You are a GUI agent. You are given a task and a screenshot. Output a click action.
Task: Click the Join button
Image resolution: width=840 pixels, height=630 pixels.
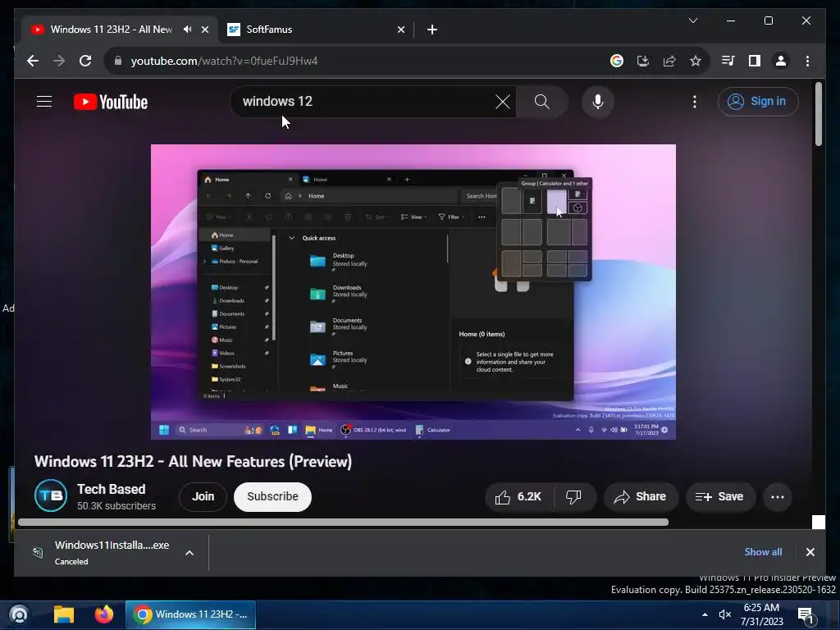point(203,496)
